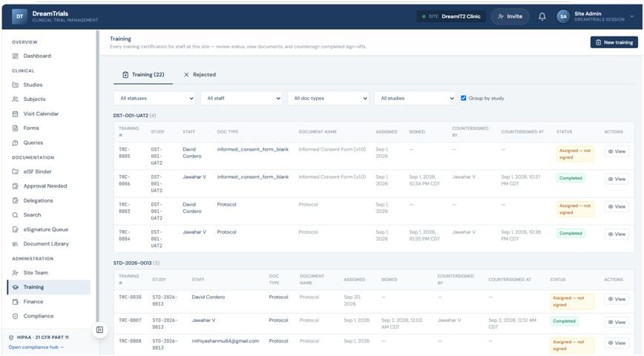644x356 pixels.
Task: Switch to the Rejected tab
Action: (x=200, y=75)
